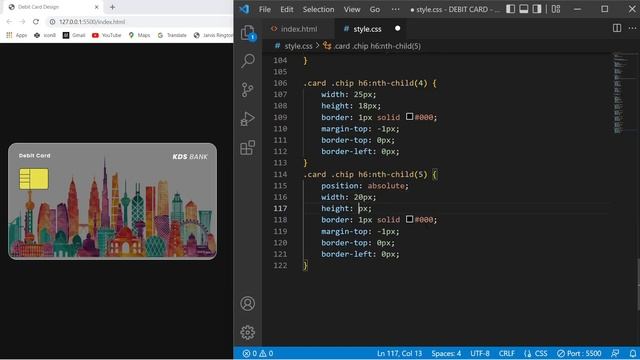The image size is (640, 360).
Task: Click the Debit Card label on the card
Action: (35, 156)
